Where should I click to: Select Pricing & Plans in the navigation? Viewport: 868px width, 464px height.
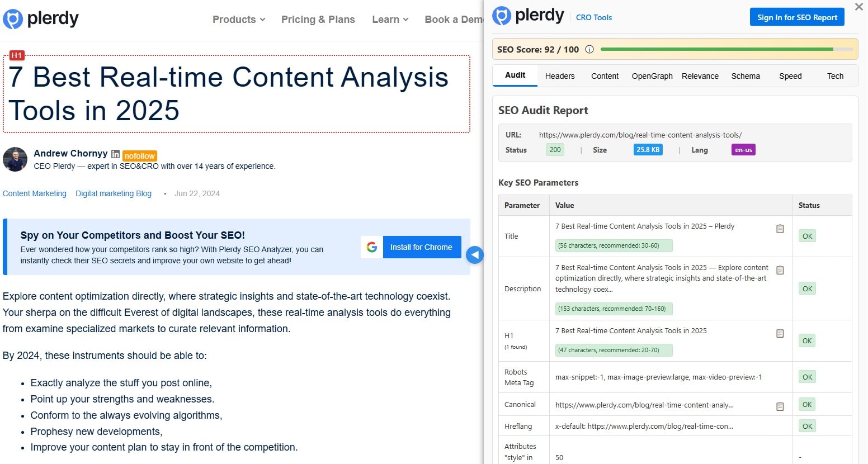coord(318,19)
